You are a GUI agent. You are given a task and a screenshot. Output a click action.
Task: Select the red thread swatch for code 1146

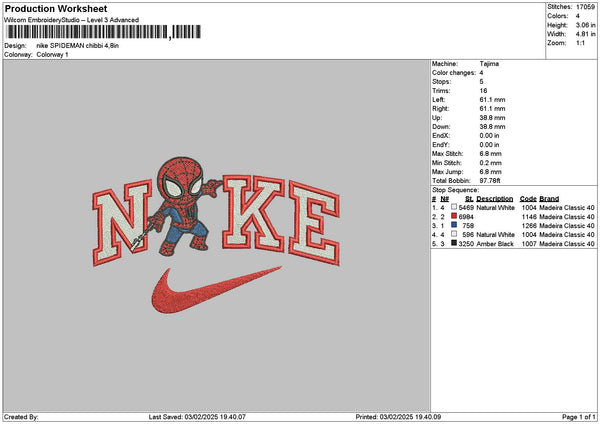click(454, 216)
